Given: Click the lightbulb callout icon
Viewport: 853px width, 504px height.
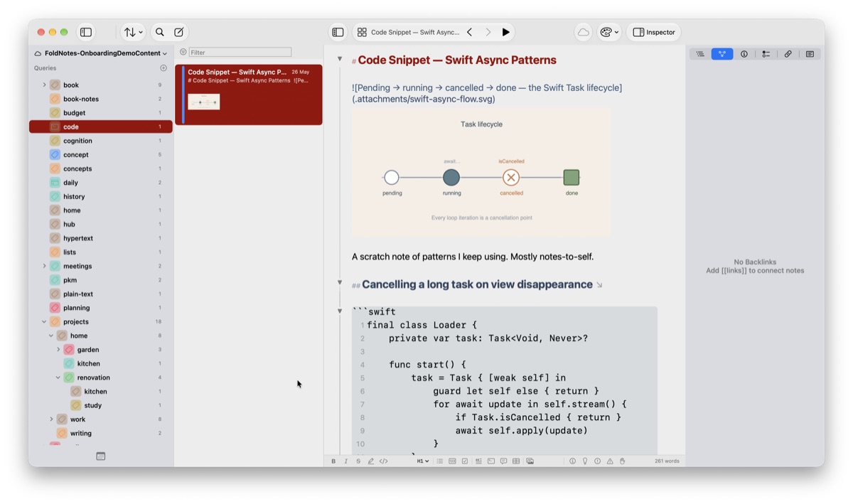Looking at the screenshot, I should click(x=585, y=461).
